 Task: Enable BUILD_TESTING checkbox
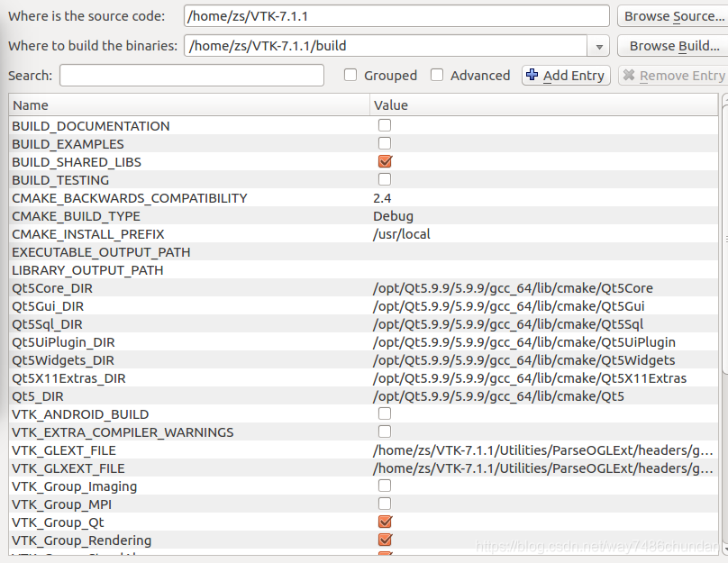point(385,179)
